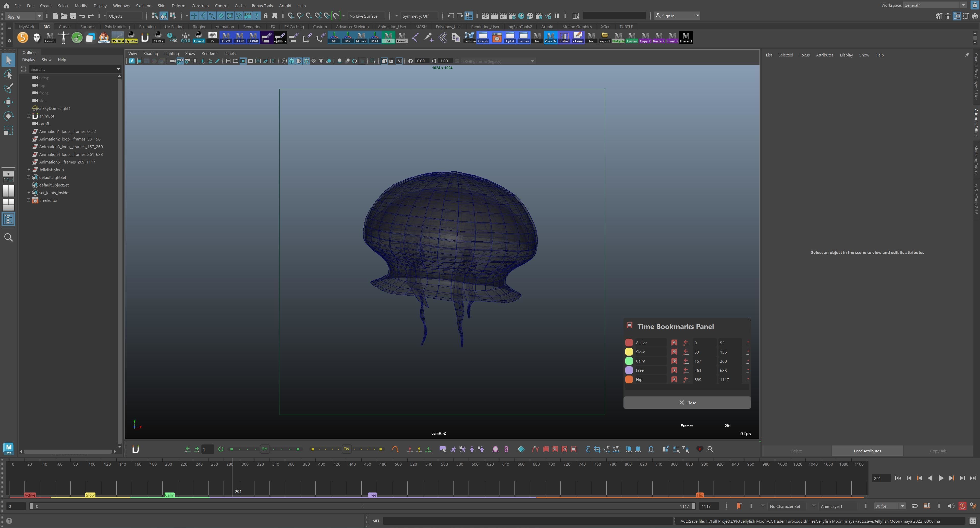Click the Hierarchy shelf button
Screen dimensions: 980x528
click(x=685, y=38)
